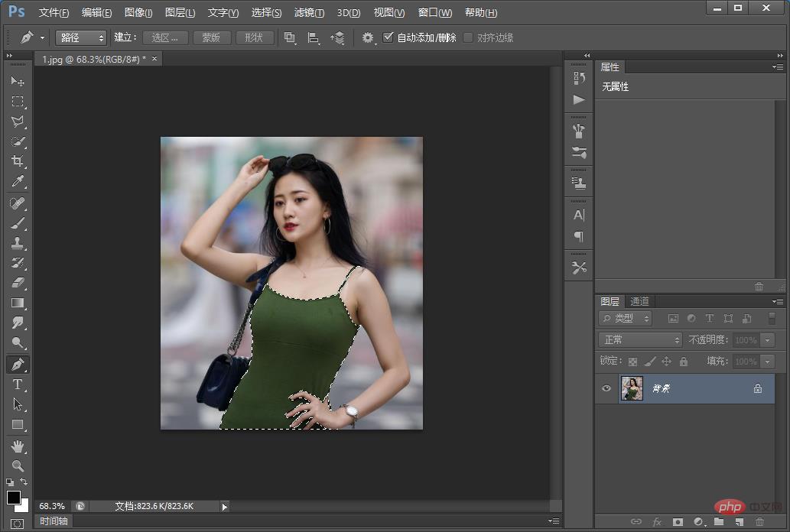The image size is (790, 532).
Task: Open the 路径 mode dropdown
Action: (x=80, y=37)
